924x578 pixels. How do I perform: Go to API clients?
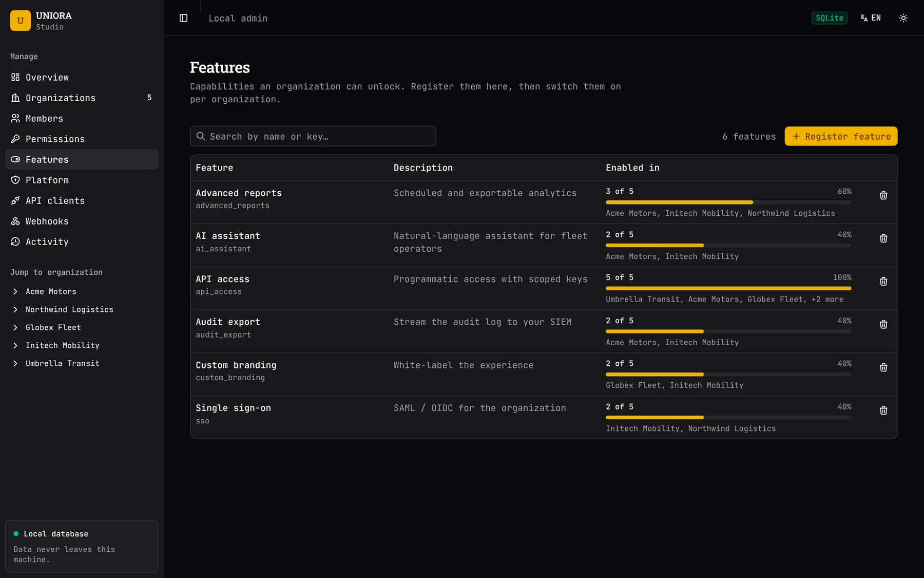(x=82, y=200)
